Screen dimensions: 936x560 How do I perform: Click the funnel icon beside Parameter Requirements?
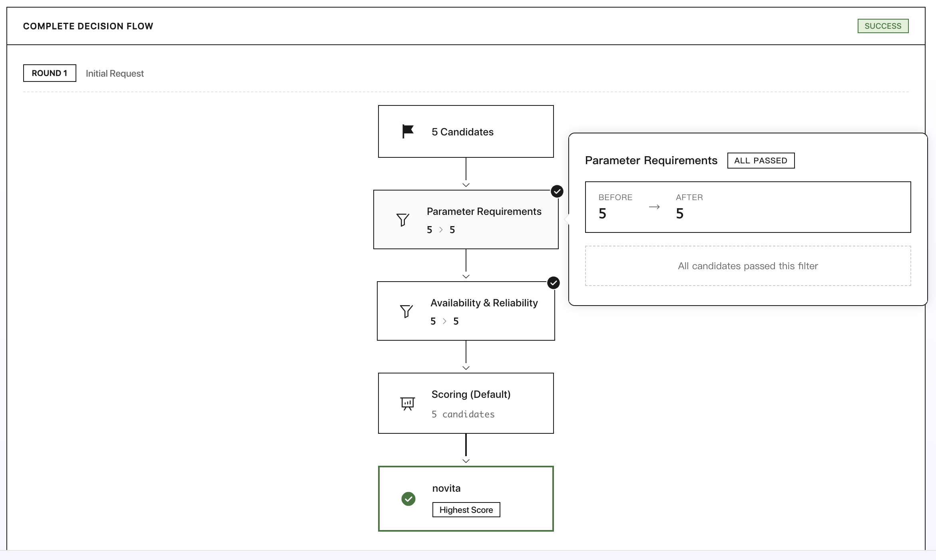(402, 220)
